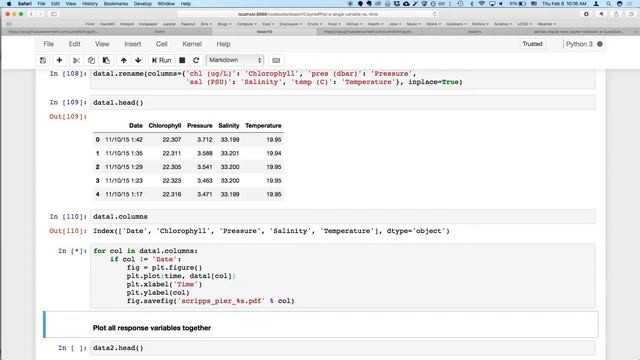Click the 11/10/15 1:42 date cell

[124, 140]
